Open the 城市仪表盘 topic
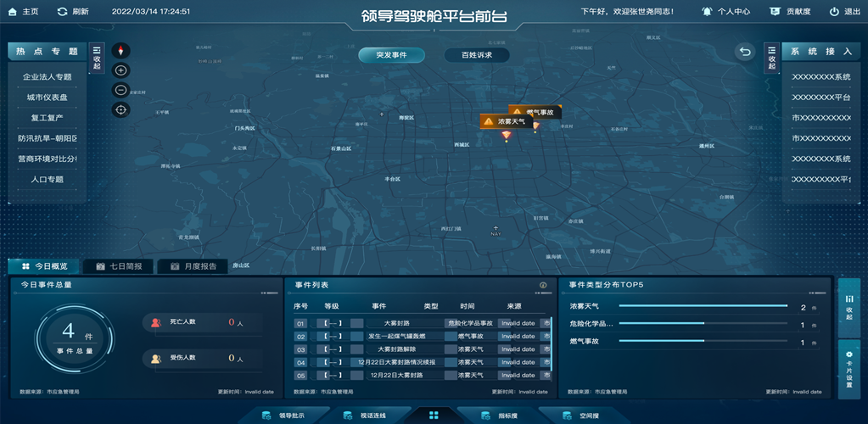 pos(48,98)
